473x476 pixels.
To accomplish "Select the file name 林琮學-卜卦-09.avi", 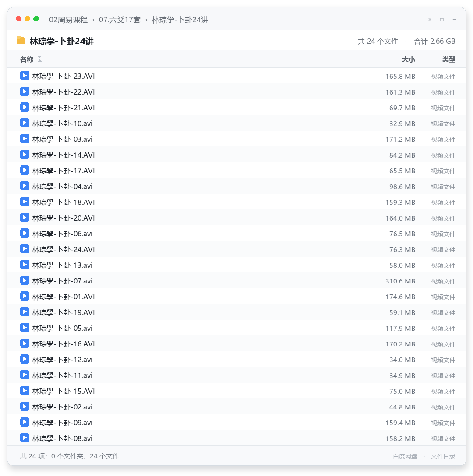I will (x=62, y=423).
